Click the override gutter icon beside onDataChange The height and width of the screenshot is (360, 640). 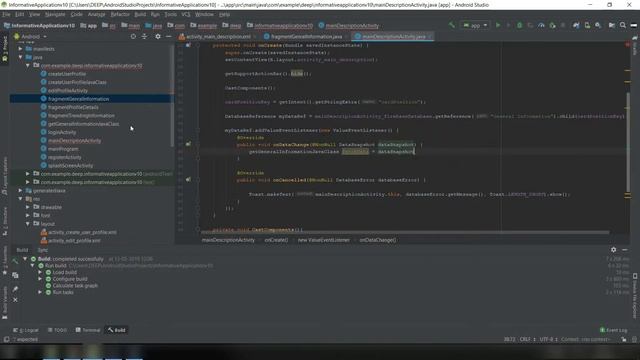tap(188, 144)
